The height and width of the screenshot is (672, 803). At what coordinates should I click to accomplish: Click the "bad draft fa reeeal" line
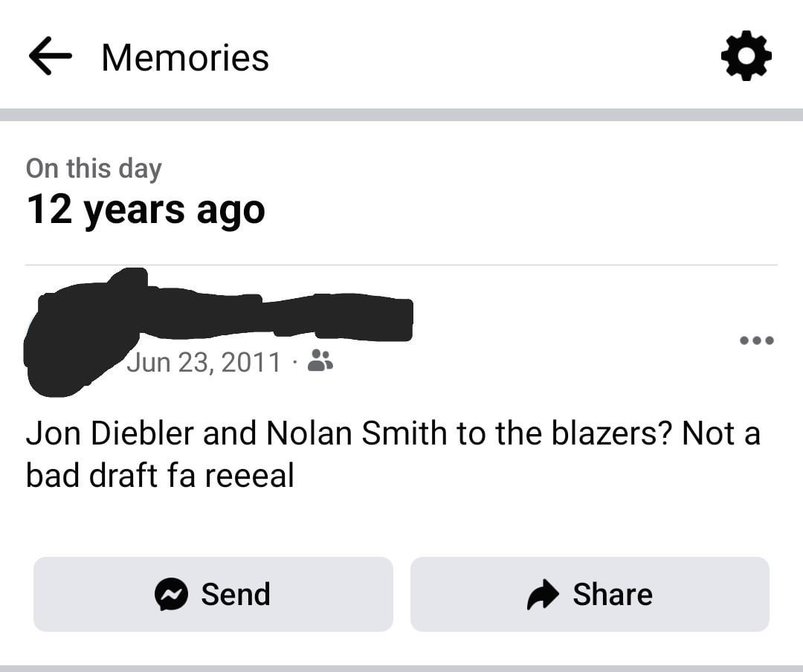tap(160, 476)
